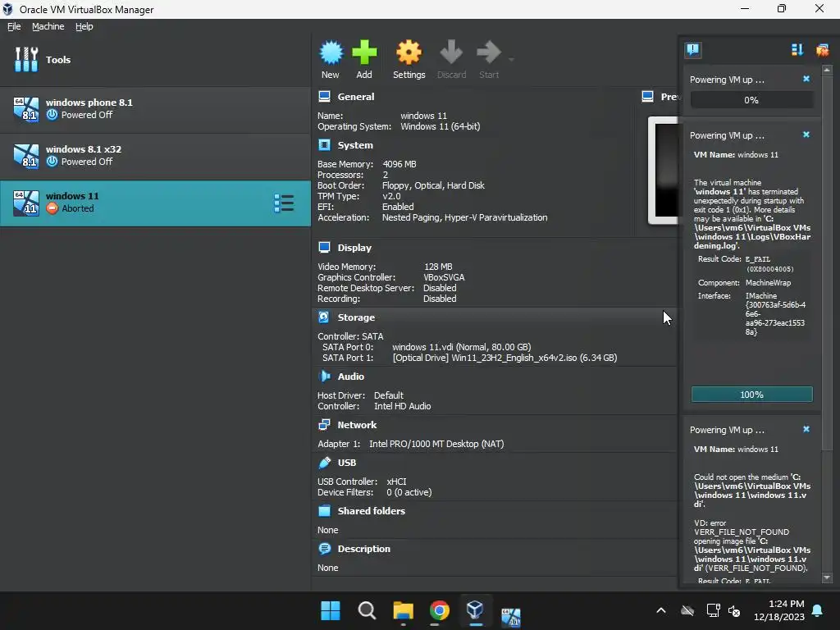The width and height of the screenshot is (840, 630).
Task: Click the 'Intel HD Audio' controller value
Action: [x=402, y=406]
